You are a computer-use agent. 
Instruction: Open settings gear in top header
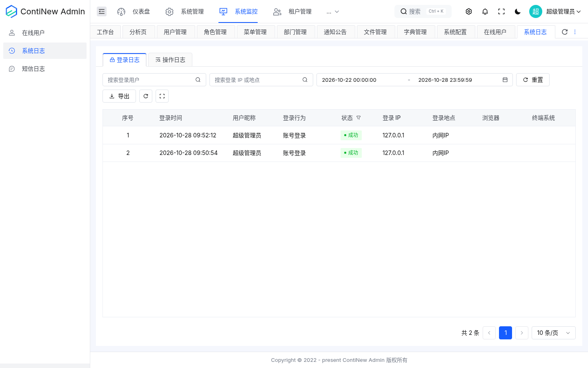(469, 11)
